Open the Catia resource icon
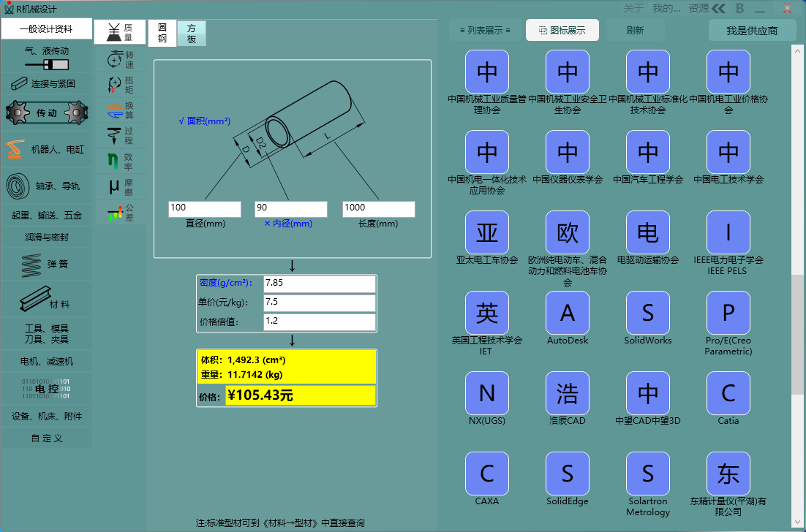The width and height of the screenshot is (806, 532). pyautogui.click(x=728, y=393)
